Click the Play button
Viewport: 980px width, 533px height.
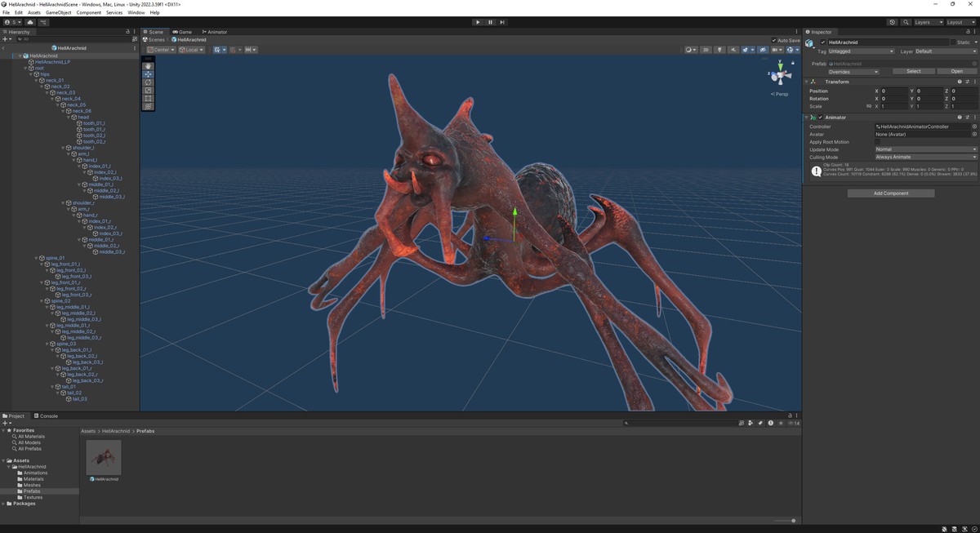click(478, 22)
